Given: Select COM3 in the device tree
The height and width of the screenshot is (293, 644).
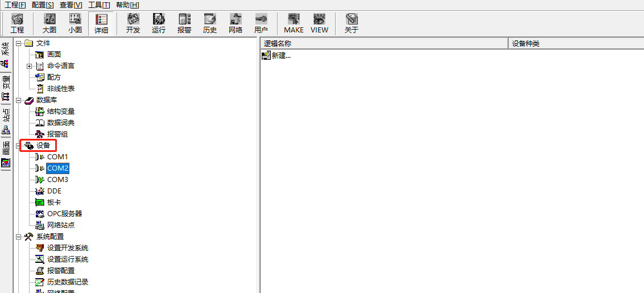Looking at the screenshot, I should [x=57, y=180].
